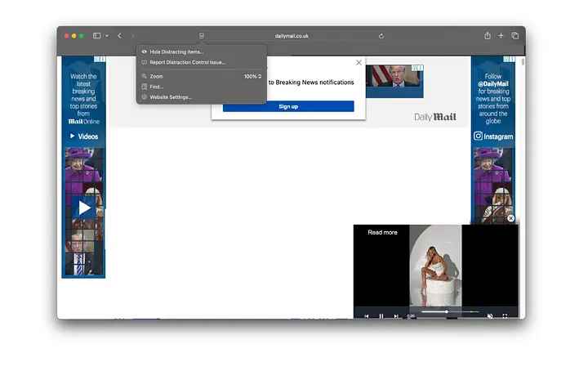Choose Report Distraction Control Issue
The width and height of the screenshot is (588, 371).
pos(187,62)
